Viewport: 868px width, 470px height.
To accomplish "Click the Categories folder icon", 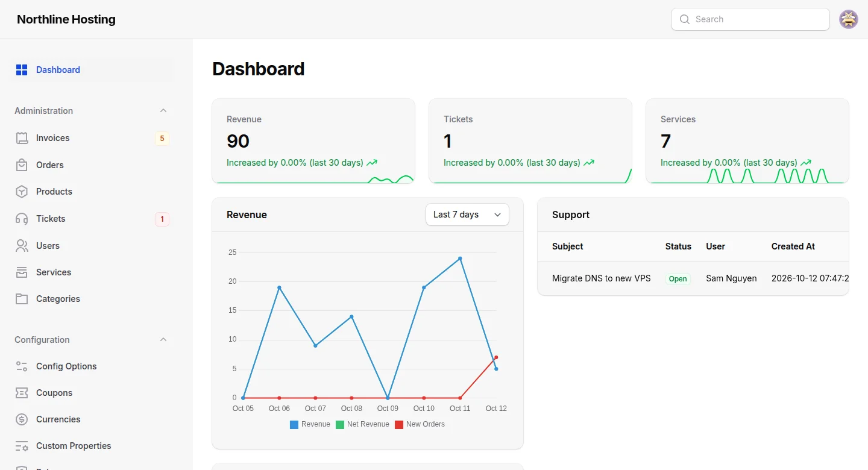I will [22, 299].
